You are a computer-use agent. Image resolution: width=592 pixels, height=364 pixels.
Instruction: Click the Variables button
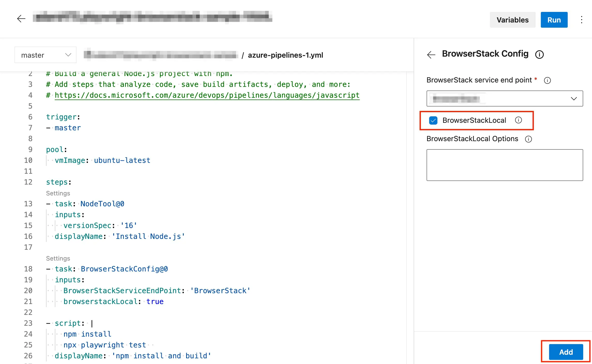click(512, 20)
